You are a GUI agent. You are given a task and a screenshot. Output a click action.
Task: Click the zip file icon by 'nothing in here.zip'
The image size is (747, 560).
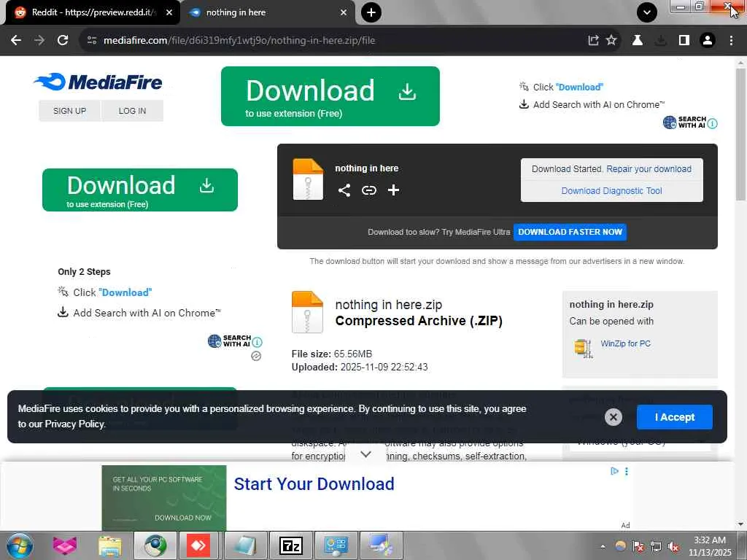(307, 312)
